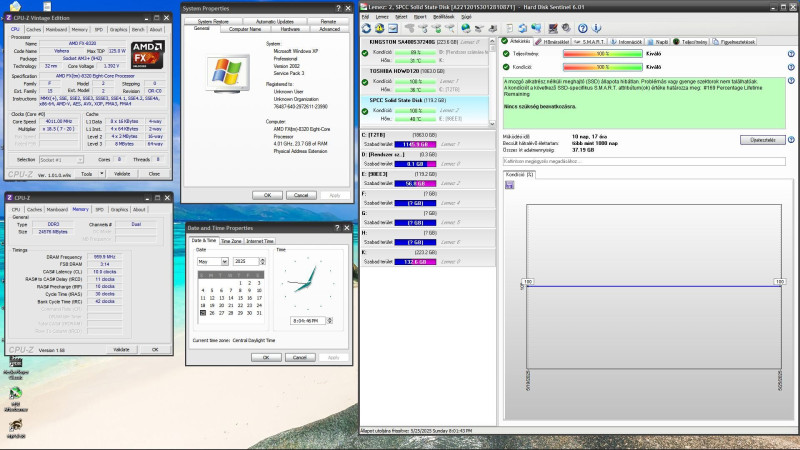This screenshot has height=450, width=800.
Task: Select the E: [80EE3] partition row
Action: click(428, 179)
